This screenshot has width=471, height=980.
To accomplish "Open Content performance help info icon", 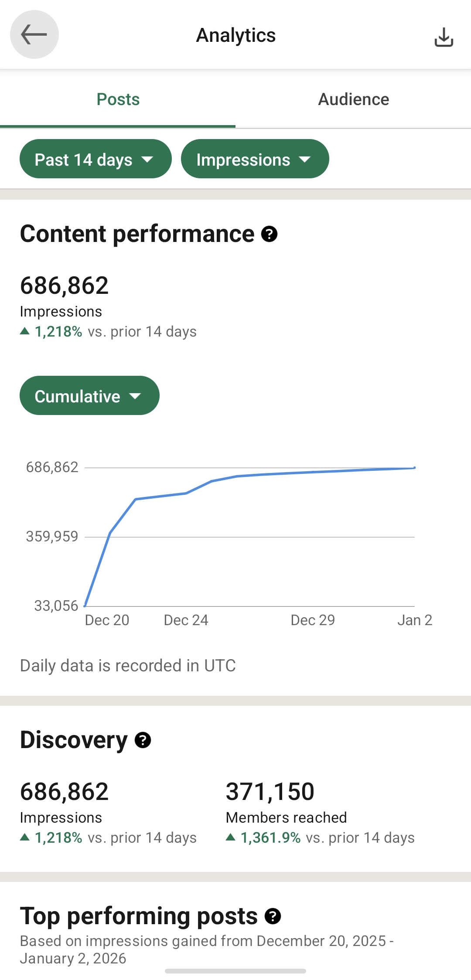I will (269, 234).
